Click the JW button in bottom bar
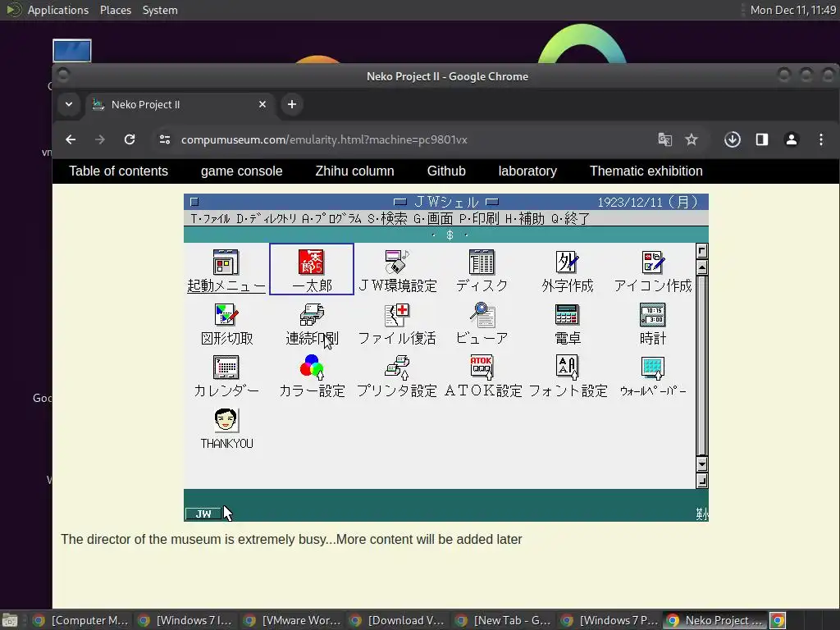840x630 pixels. click(203, 514)
